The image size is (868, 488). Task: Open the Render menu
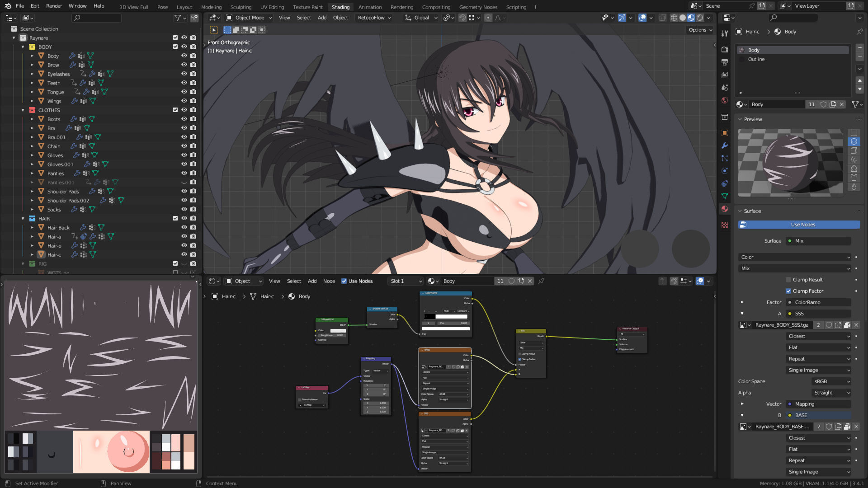[54, 6]
